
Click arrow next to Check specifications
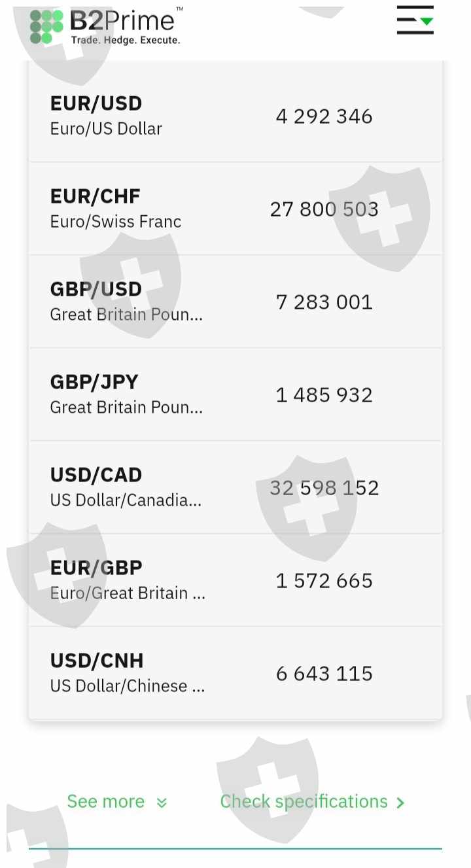click(x=400, y=803)
